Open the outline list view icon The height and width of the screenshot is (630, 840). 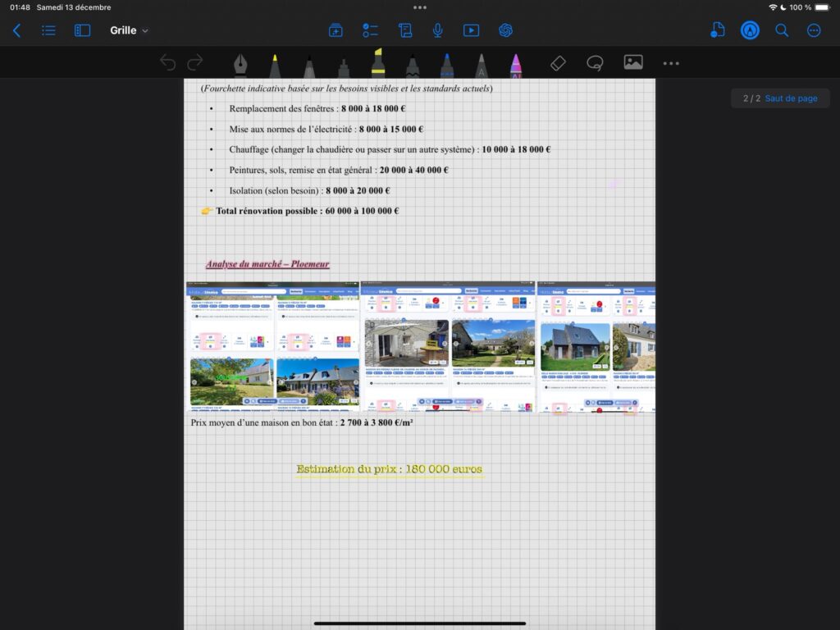[49, 30]
